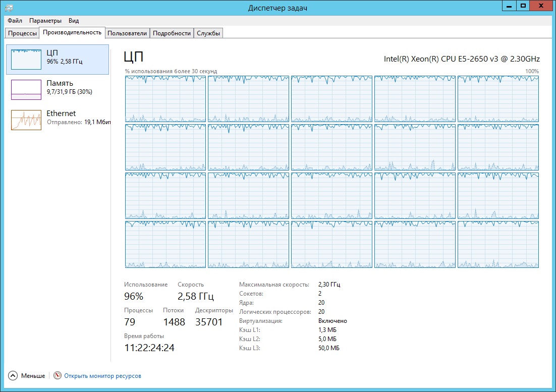
Task: Open the Вид menu
Action: 74,21
